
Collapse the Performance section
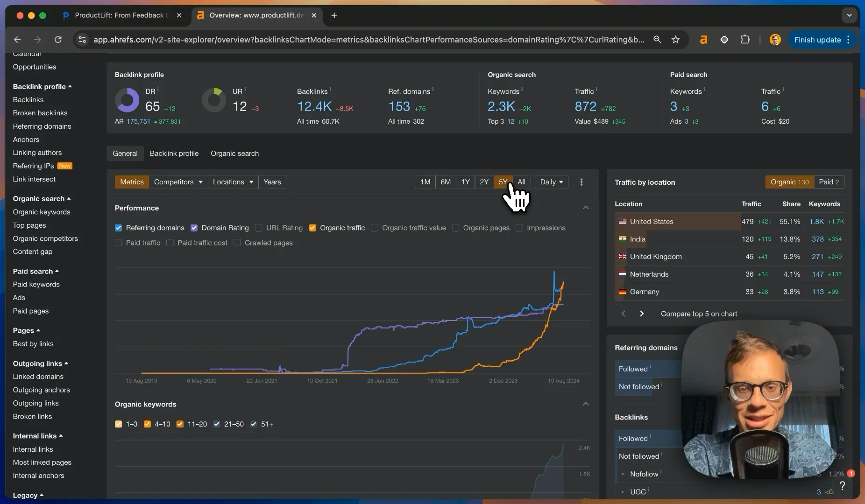click(x=586, y=208)
